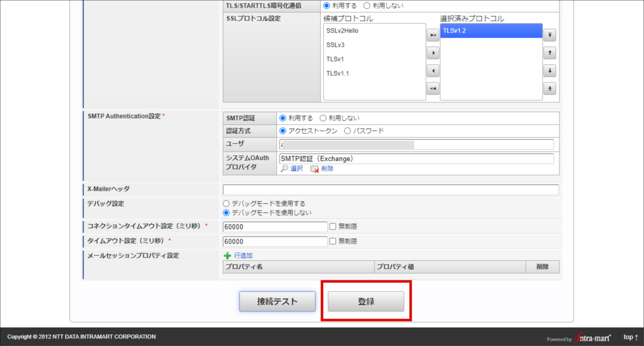The width and height of the screenshot is (644, 346).
Task: Add highlighted protocol to selected list arrow
Action: pyautogui.click(x=433, y=53)
